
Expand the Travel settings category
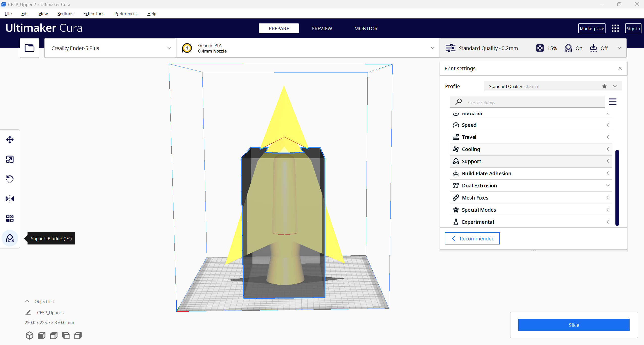pos(531,137)
